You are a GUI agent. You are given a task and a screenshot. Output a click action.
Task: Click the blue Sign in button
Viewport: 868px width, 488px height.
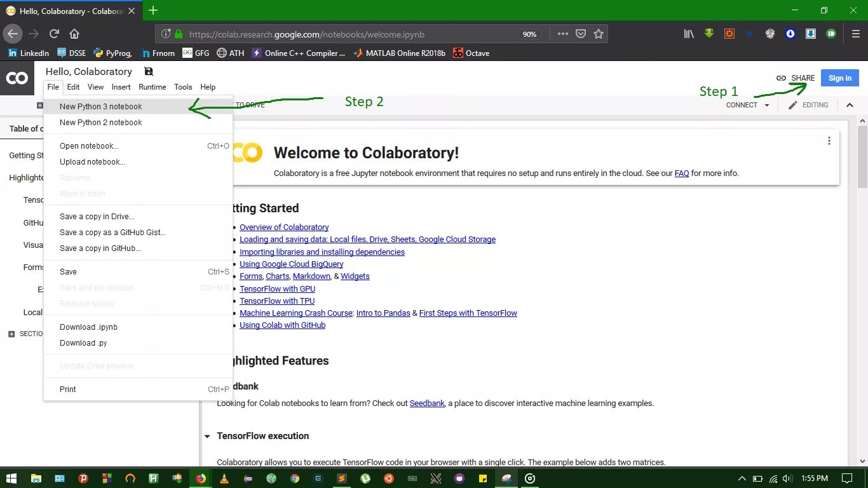click(839, 78)
